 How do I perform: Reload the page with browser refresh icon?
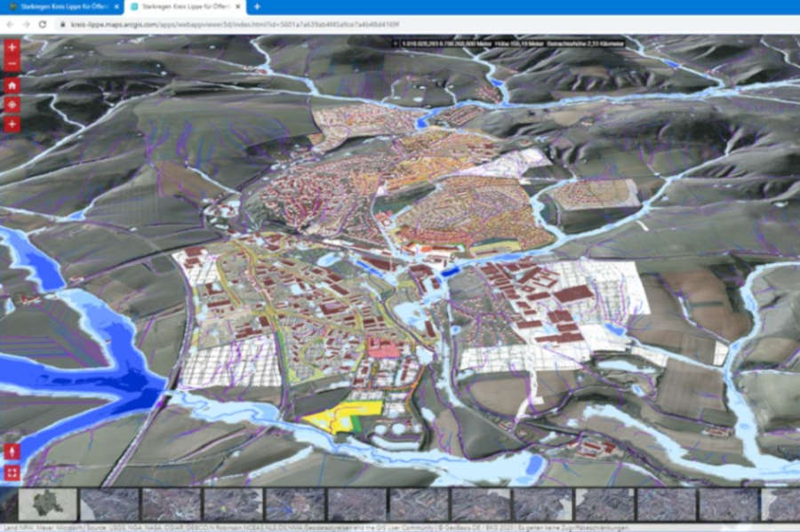42,24
